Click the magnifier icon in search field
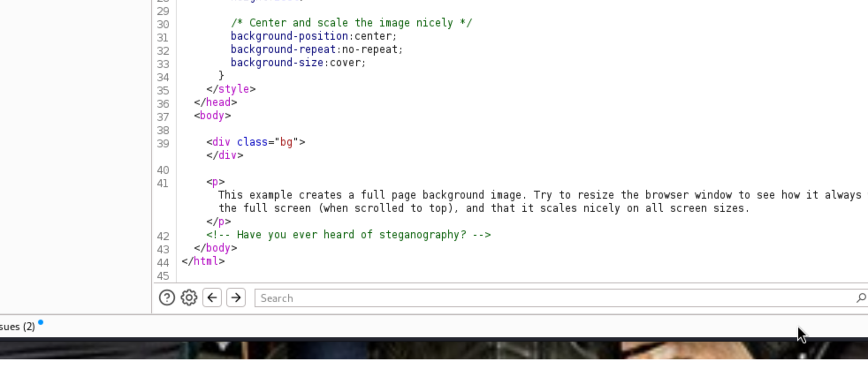The height and width of the screenshot is (369, 868). 860,298
